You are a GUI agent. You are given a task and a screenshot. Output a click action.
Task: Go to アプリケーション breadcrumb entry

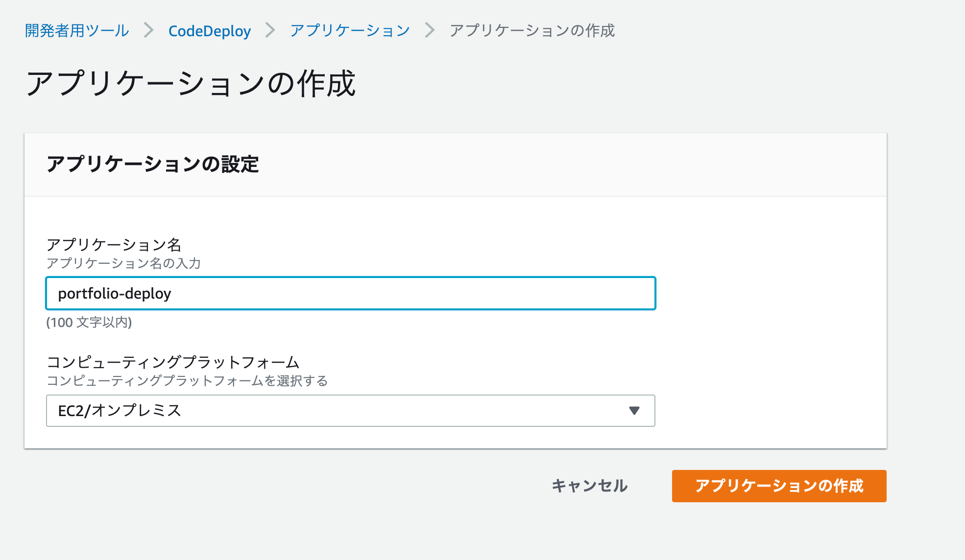349,30
